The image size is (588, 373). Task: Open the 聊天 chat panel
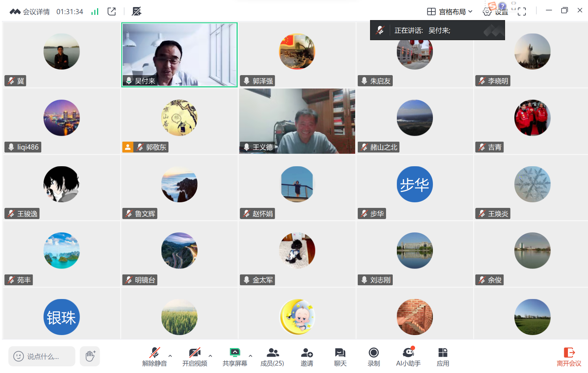(340, 357)
